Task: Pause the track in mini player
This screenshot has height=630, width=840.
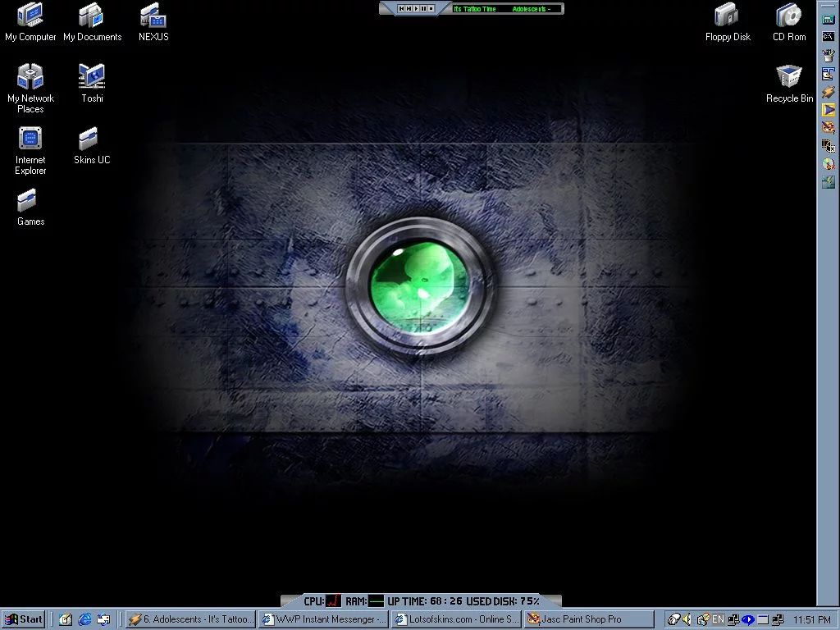Action: (x=424, y=8)
